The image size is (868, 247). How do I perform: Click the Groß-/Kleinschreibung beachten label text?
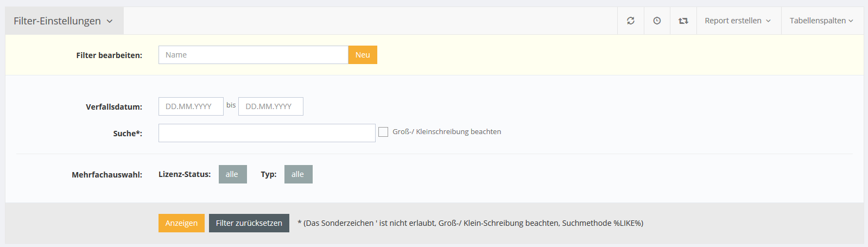[x=447, y=132]
